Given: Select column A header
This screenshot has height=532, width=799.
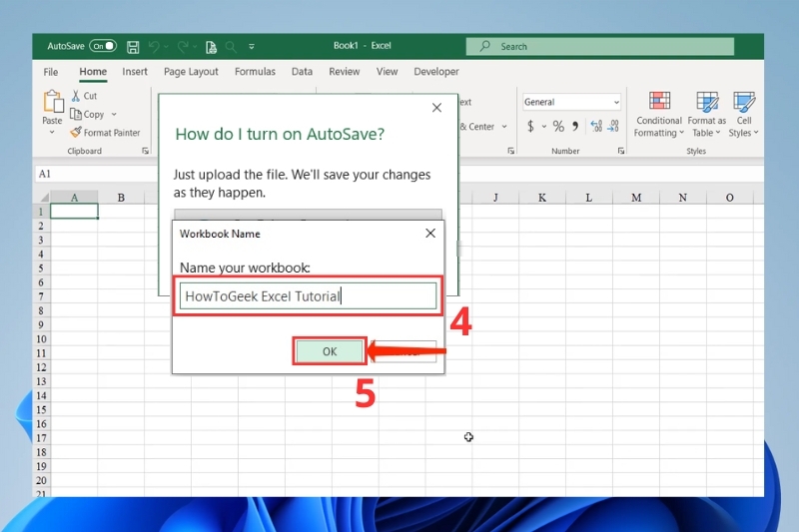Looking at the screenshot, I should click(x=74, y=198).
